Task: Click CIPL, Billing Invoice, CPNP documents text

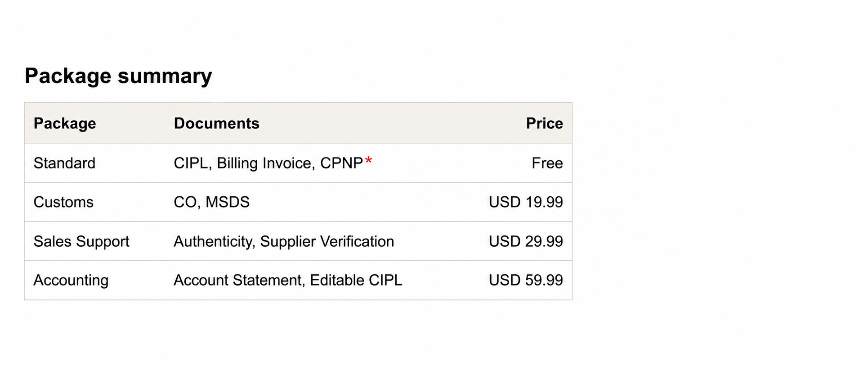Action: pyautogui.click(x=268, y=163)
